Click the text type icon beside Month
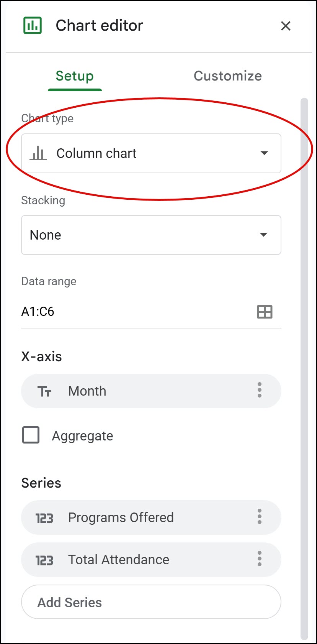 (x=44, y=391)
